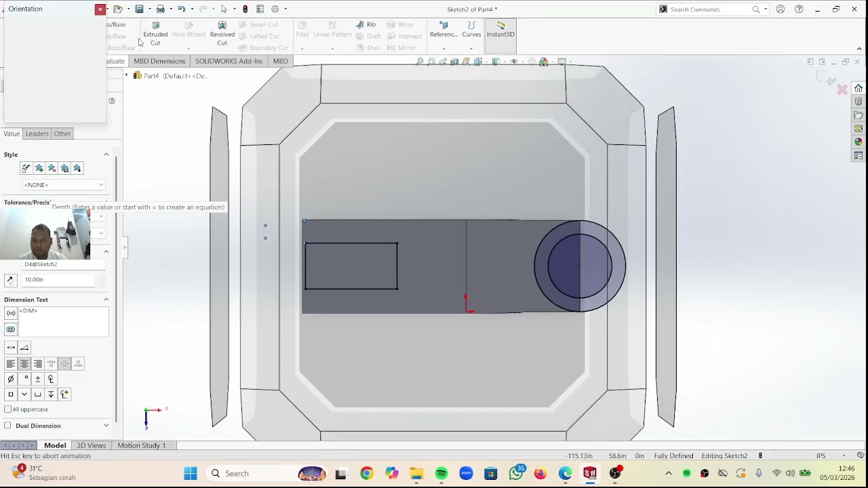
Task: Enable the Dual Dimension checkbox
Action: click(x=7, y=426)
